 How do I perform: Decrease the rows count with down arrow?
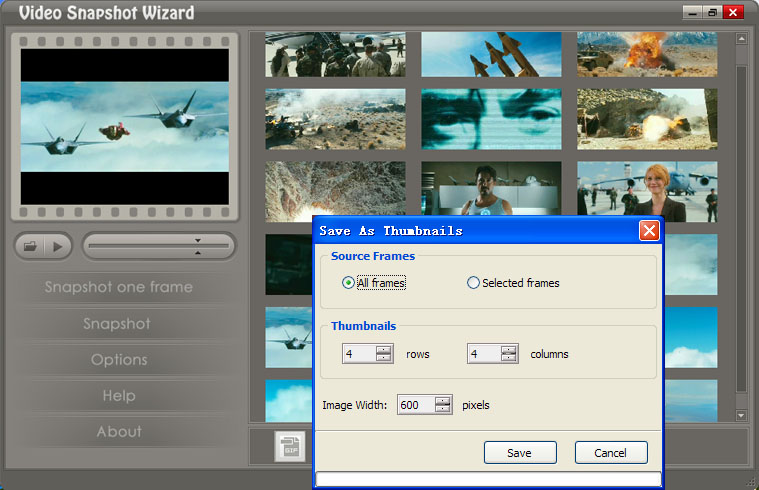(383, 358)
